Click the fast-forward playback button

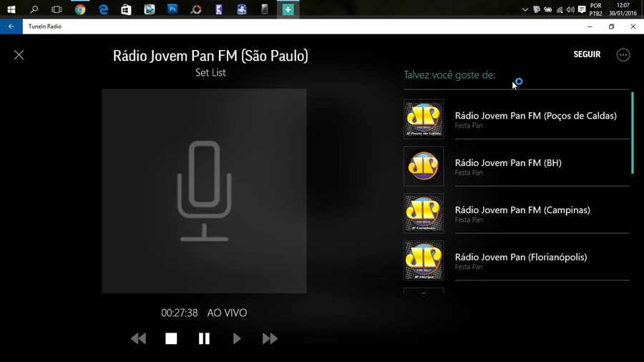[270, 338]
